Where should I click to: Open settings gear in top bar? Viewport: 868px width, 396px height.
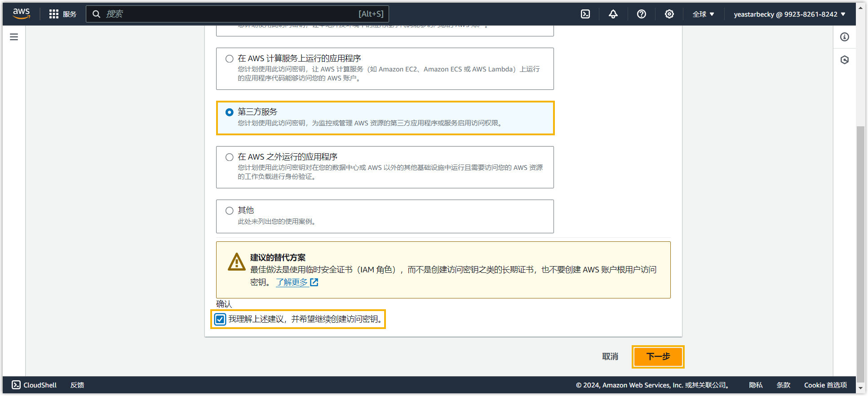coord(669,14)
